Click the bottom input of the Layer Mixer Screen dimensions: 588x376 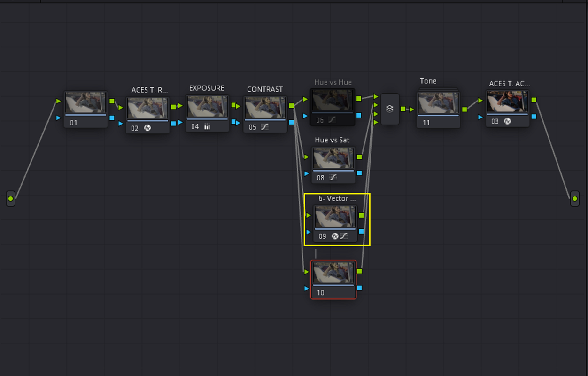[x=376, y=122]
